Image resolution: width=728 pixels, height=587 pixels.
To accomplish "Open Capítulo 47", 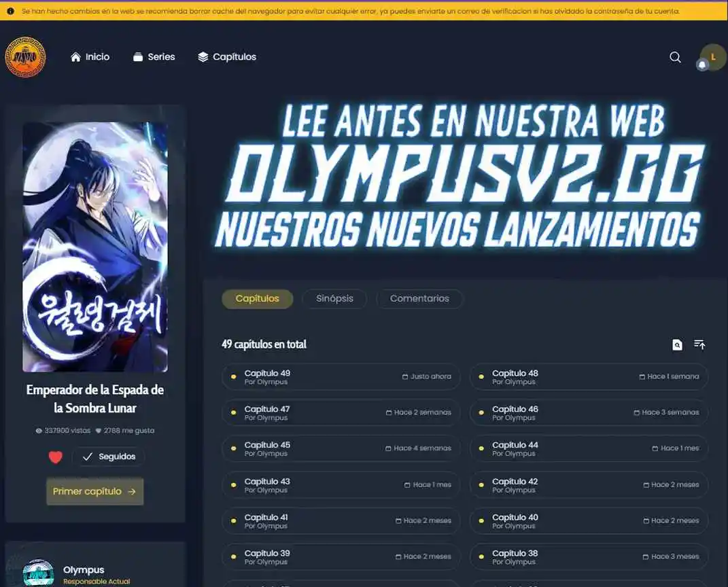I will (x=341, y=412).
